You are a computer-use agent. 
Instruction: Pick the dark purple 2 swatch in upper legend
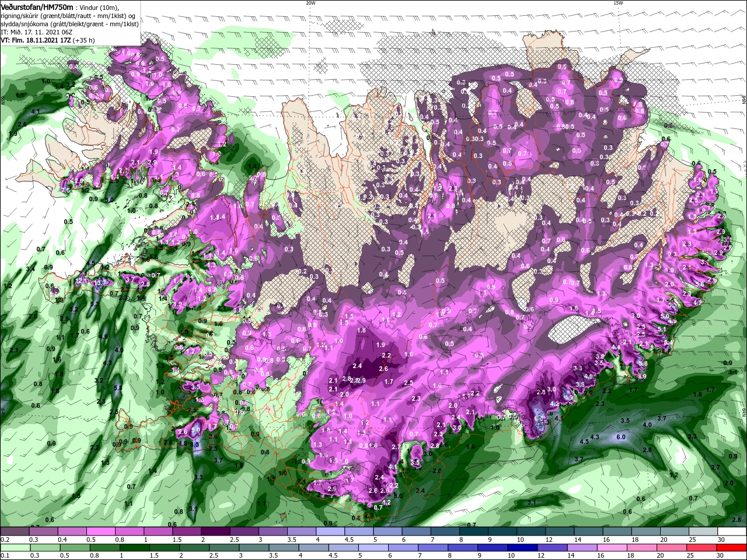point(215,531)
